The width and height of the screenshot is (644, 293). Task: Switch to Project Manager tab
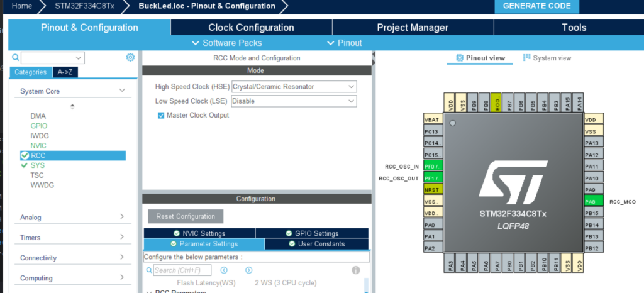(x=413, y=28)
